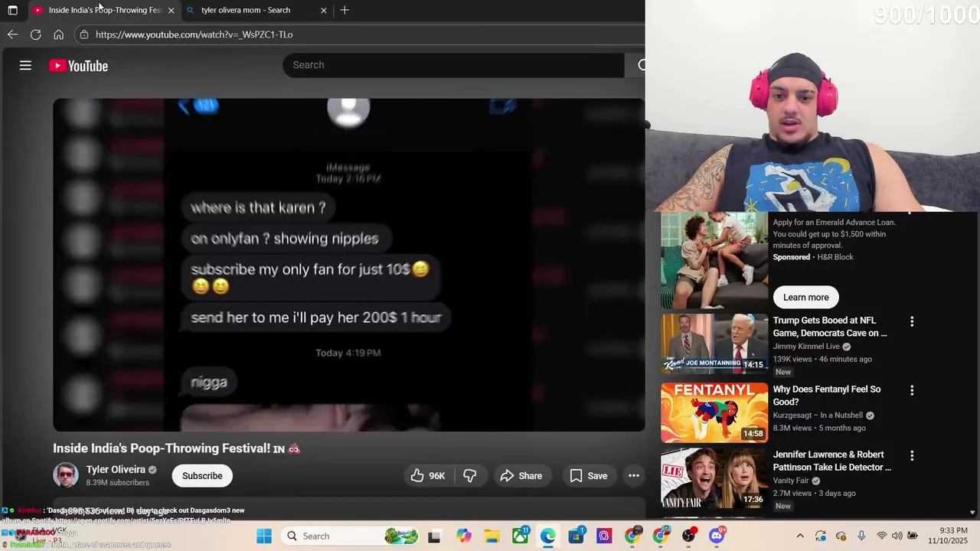Viewport: 980px width, 551px height.
Task: Open the title Why Does Fentanyl Feel So Good
Action: [827, 396]
